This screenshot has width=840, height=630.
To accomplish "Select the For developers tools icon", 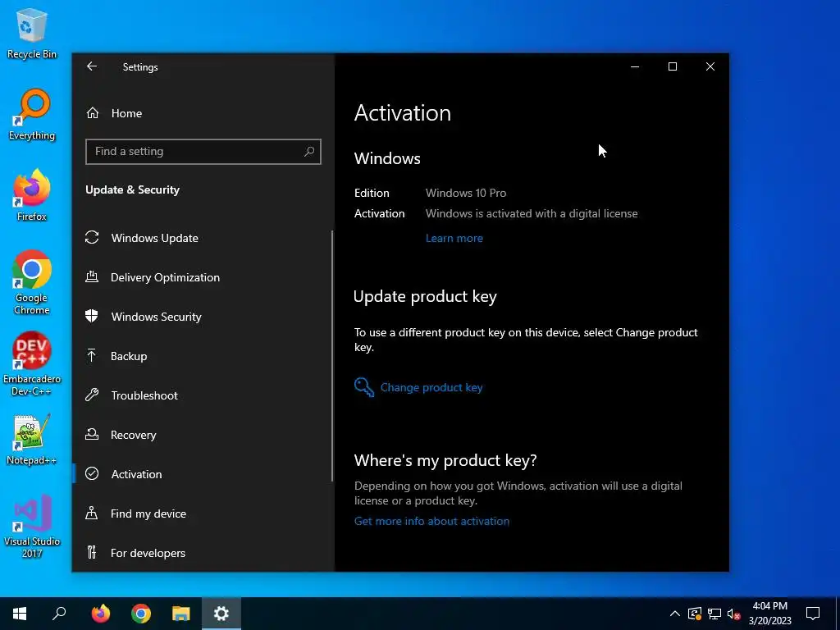I will tap(92, 552).
